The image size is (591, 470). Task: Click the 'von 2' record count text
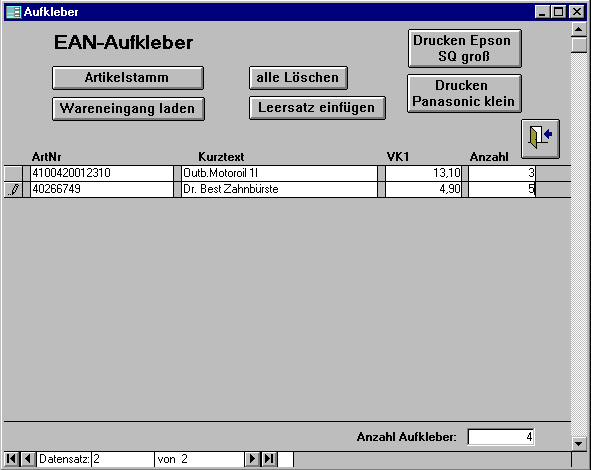point(173,459)
